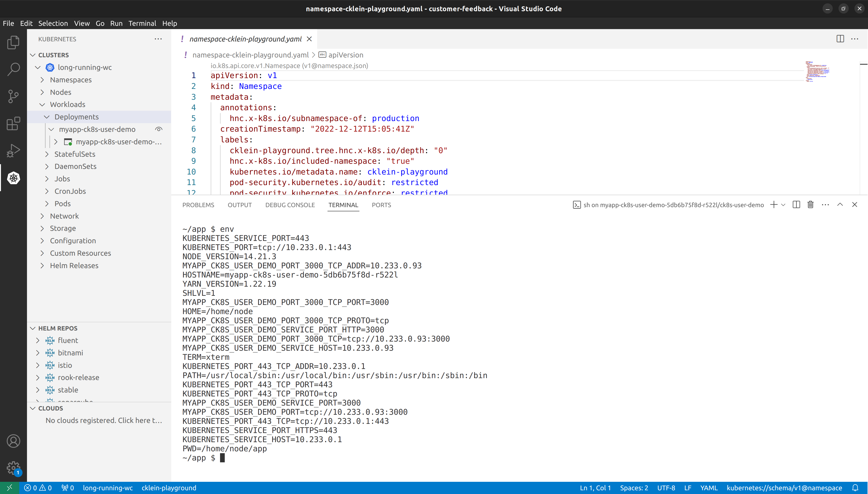Open Kubernetes panel more actions

coord(158,39)
